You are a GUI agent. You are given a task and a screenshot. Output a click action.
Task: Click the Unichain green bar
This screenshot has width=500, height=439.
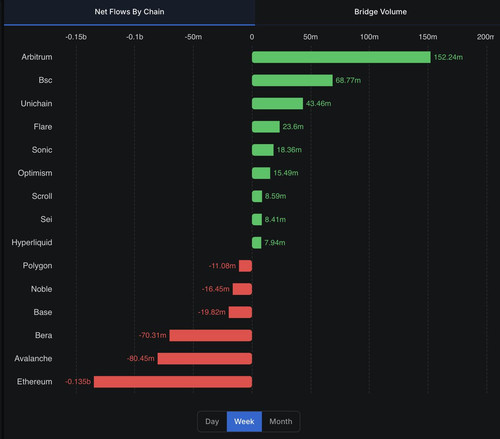click(x=277, y=103)
